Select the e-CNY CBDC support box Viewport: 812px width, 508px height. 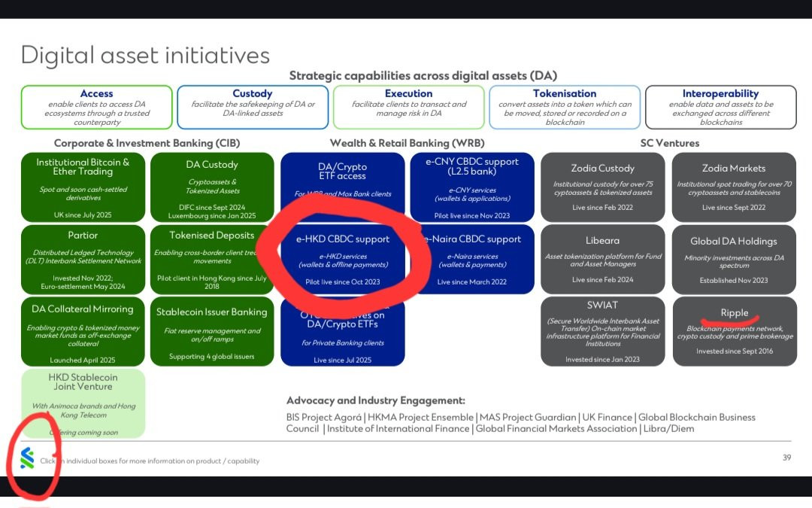point(472,187)
